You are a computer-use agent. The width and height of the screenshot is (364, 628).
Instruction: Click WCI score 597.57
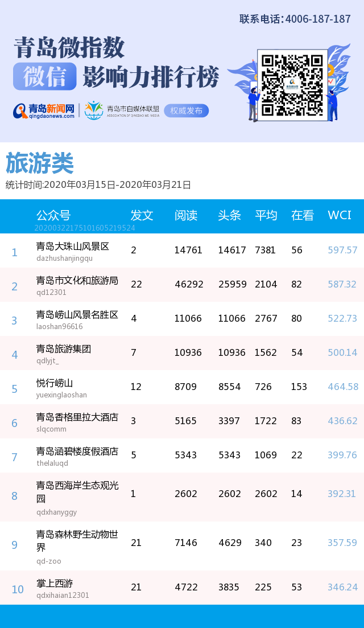(342, 251)
